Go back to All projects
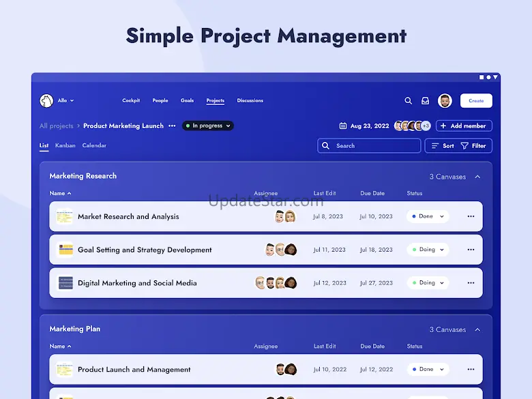This screenshot has height=399, width=532. pos(57,126)
